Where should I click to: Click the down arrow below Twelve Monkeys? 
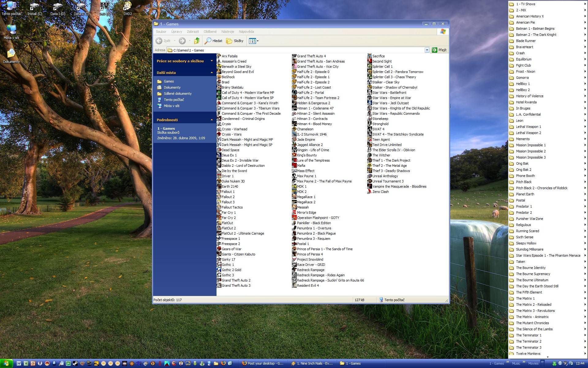[548, 357]
